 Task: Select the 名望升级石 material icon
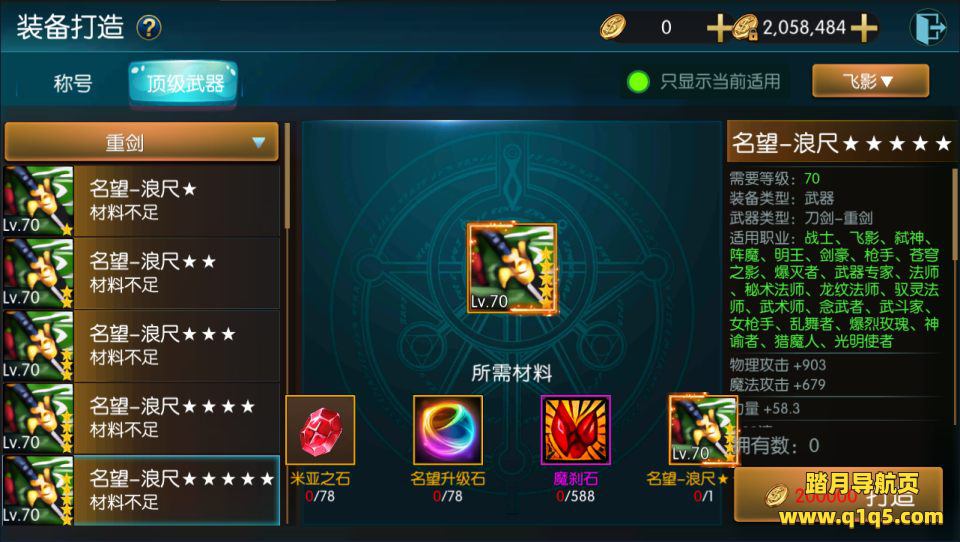[x=448, y=430]
